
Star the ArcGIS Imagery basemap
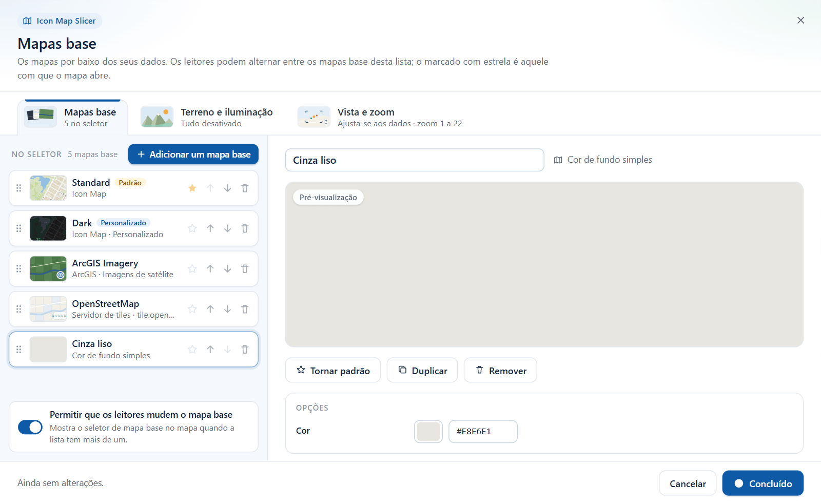pyautogui.click(x=192, y=269)
